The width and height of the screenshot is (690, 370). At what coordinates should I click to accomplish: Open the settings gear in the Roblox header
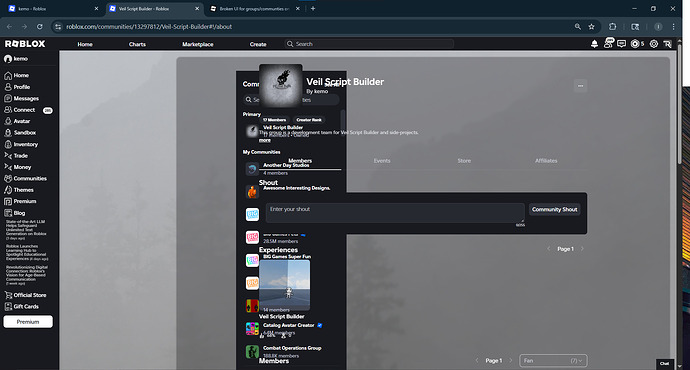coord(654,44)
